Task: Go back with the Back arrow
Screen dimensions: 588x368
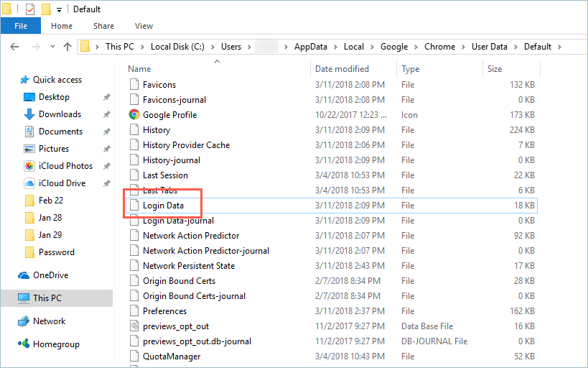Action: point(14,47)
